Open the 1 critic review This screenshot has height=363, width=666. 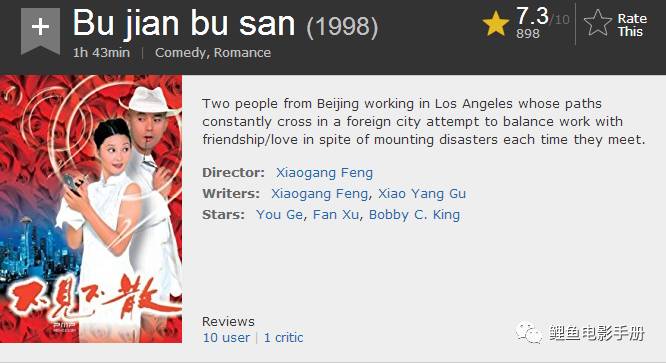[x=283, y=338]
